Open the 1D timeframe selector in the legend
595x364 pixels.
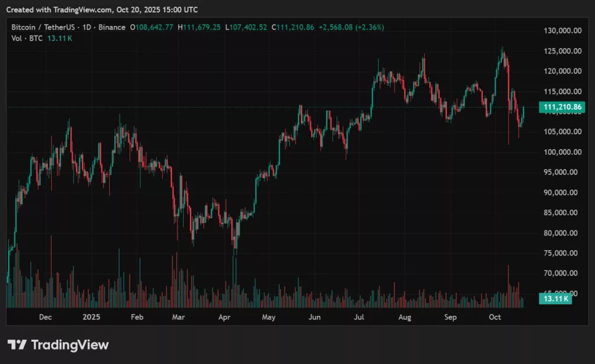[x=86, y=26]
